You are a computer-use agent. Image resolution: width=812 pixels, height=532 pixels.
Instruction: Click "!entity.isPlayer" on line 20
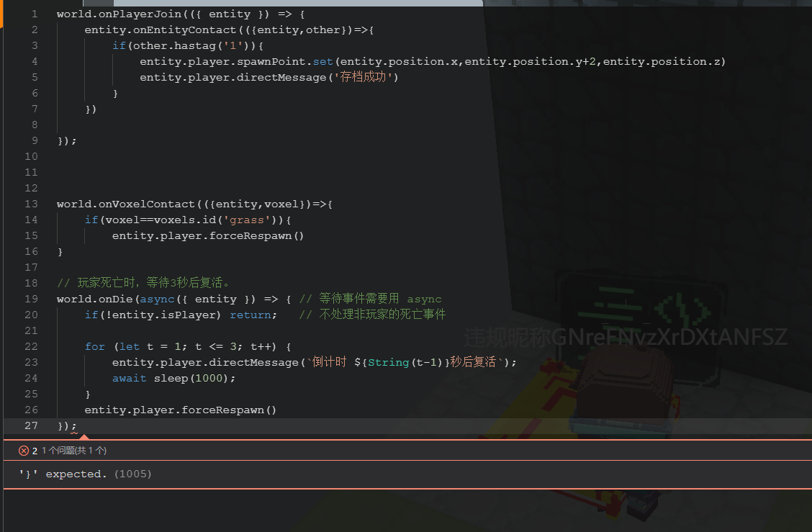click(161, 315)
